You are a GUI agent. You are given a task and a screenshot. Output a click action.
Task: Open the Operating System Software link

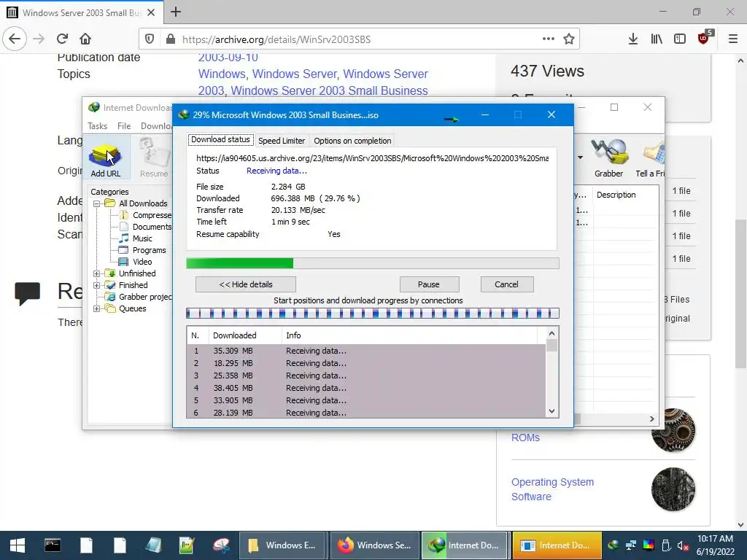point(552,489)
